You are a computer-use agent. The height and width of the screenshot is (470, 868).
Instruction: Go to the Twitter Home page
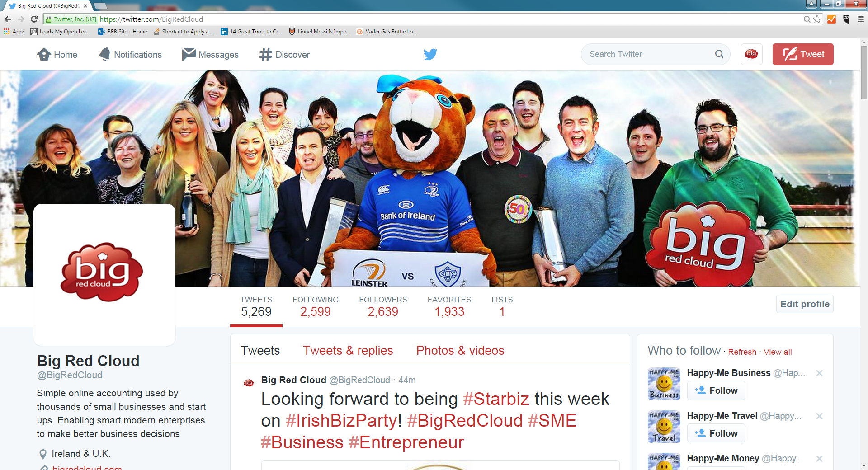pyautogui.click(x=57, y=55)
